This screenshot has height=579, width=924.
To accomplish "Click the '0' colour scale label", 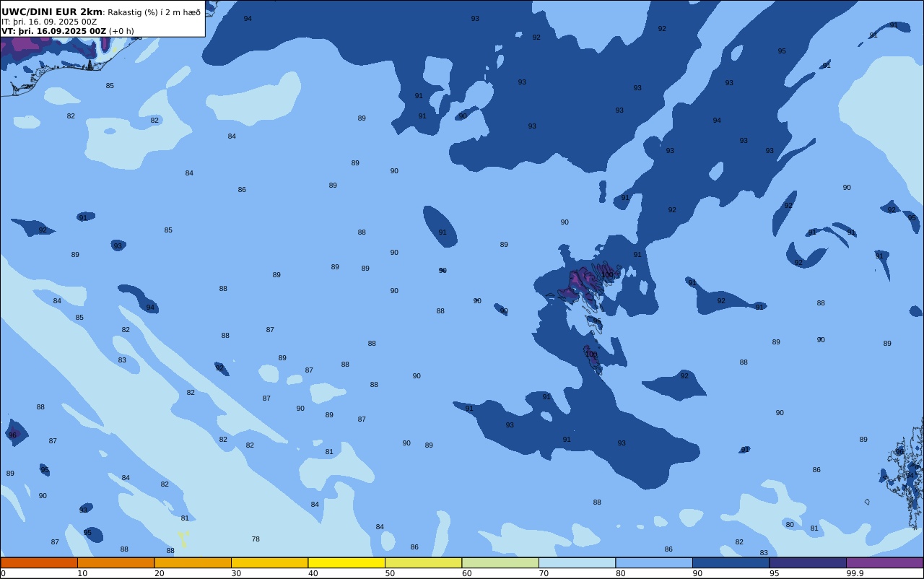I will click(3, 573).
